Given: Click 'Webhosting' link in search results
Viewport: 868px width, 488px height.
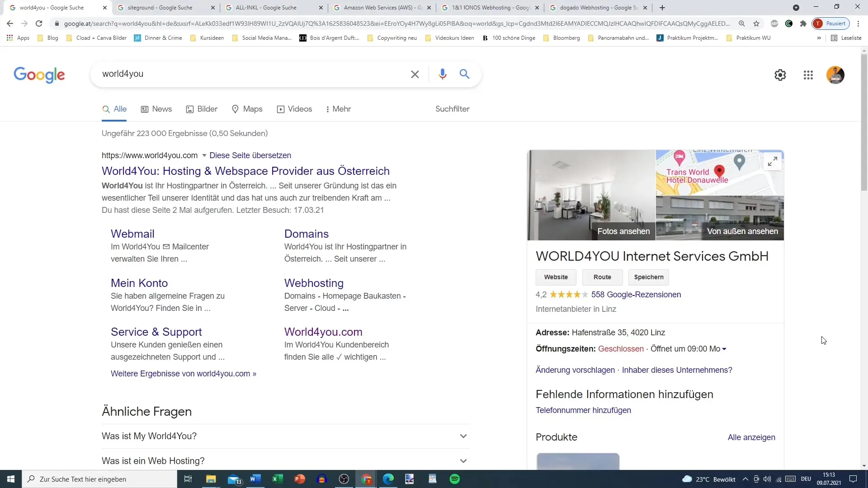Looking at the screenshot, I should tap(314, 282).
